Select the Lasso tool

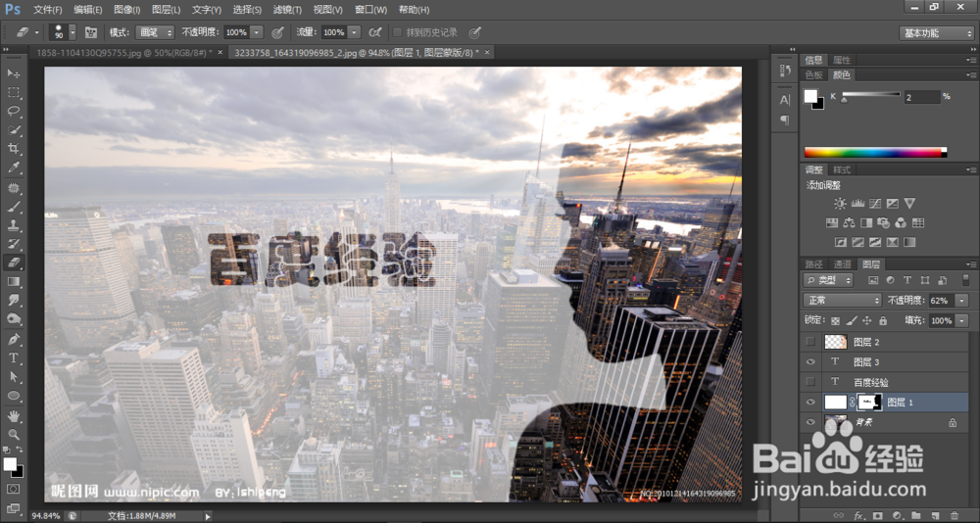tap(14, 112)
